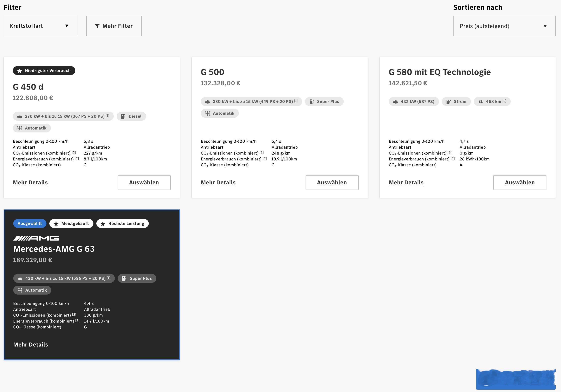Image resolution: width=561 pixels, height=392 pixels.
Task: Click the 132.328,00 € price
Action: pyautogui.click(x=220, y=83)
